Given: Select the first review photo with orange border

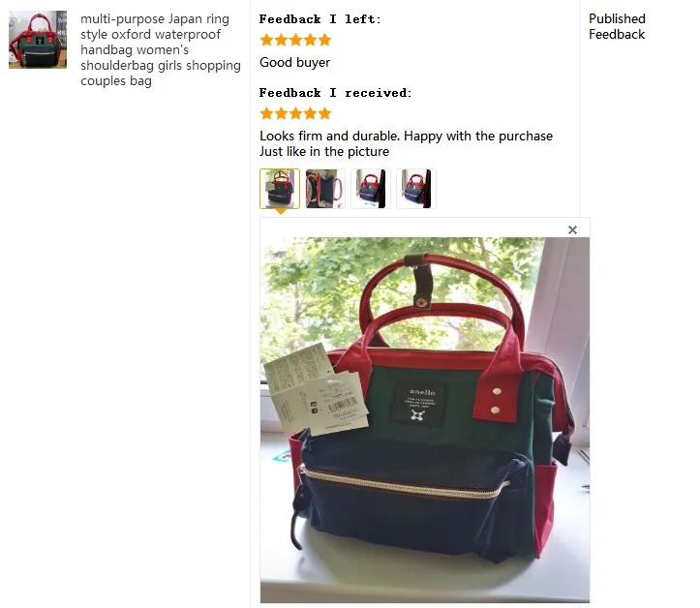Looking at the screenshot, I should coord(280,189).
